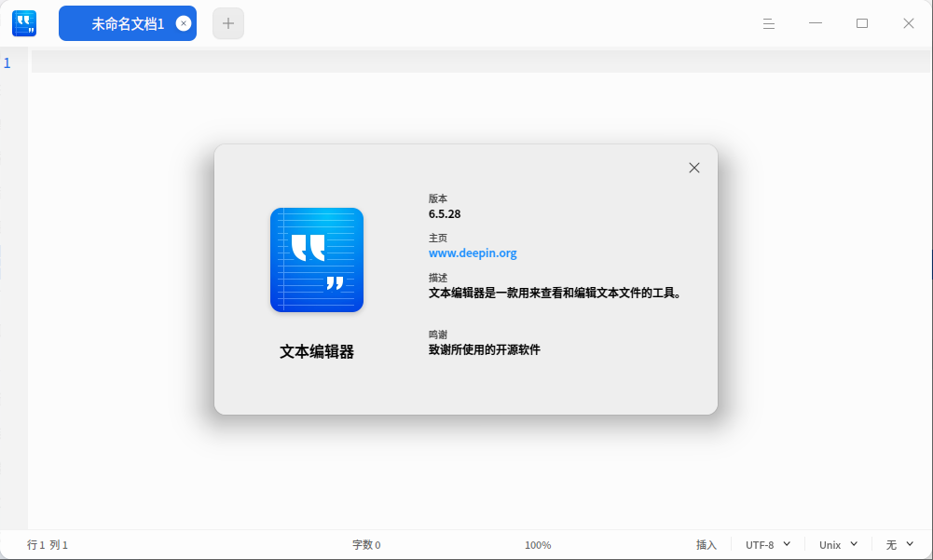Image resolution: width=933 pixels, height=560 pixels.
Task: Click the large text editor icon in About dialog
Action: point(317,260)
